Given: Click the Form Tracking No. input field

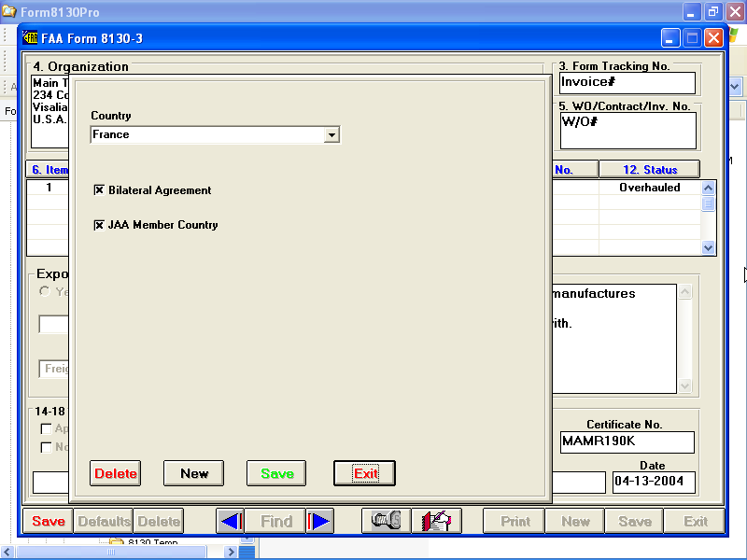Looking at the screenshot, I should pyautogui.click(x=627, y=82).
